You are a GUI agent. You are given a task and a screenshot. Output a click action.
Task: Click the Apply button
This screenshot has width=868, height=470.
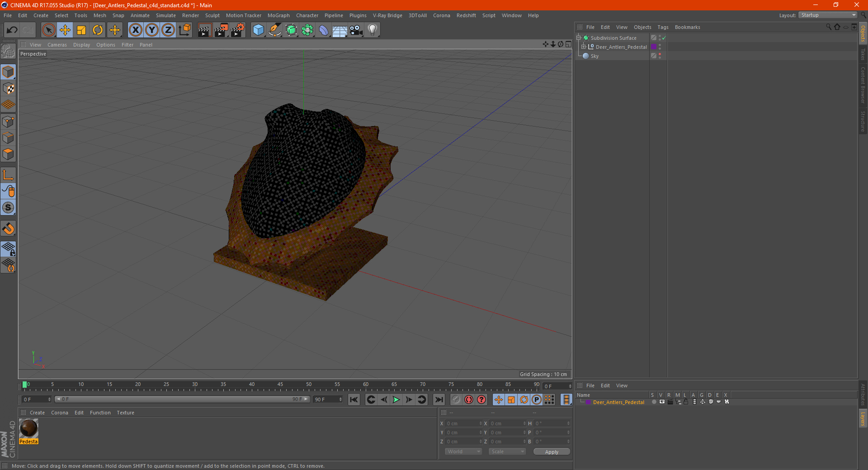552,451
